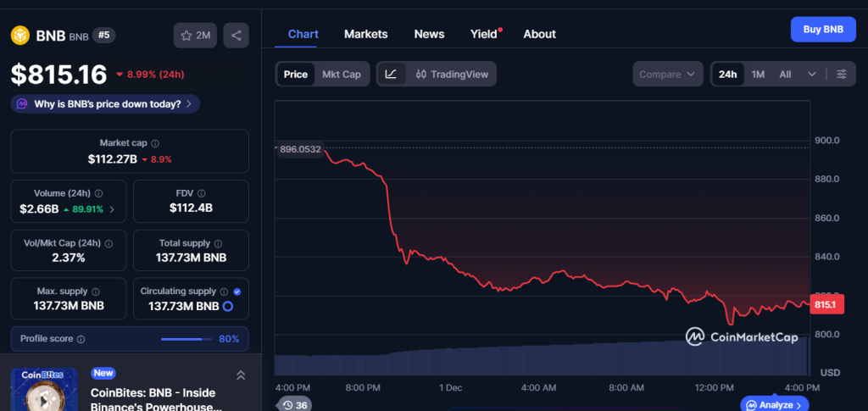868x411 pixels.
Task: Open the Markets tab
Action: [x=365, y=34]
